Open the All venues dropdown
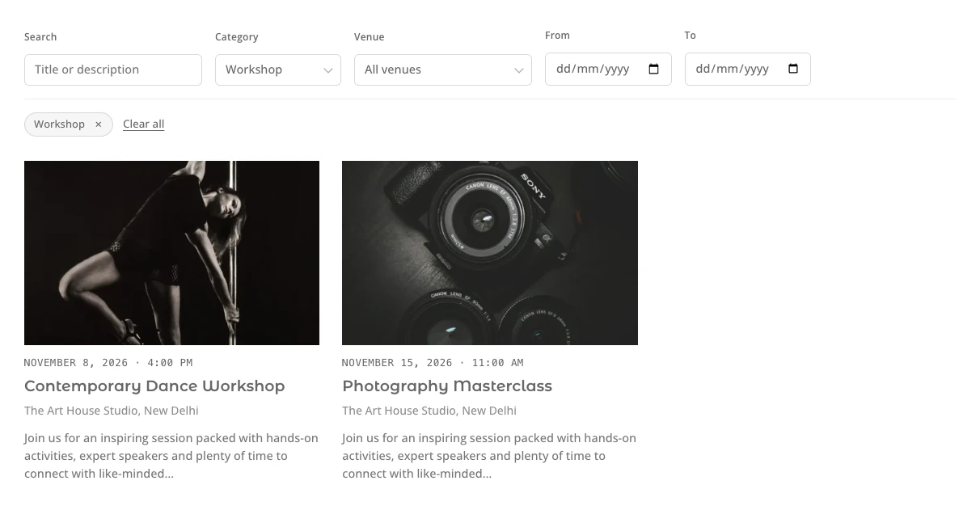Image resolution: width=980 pixels, height=506 pixels. coord(443,70)
